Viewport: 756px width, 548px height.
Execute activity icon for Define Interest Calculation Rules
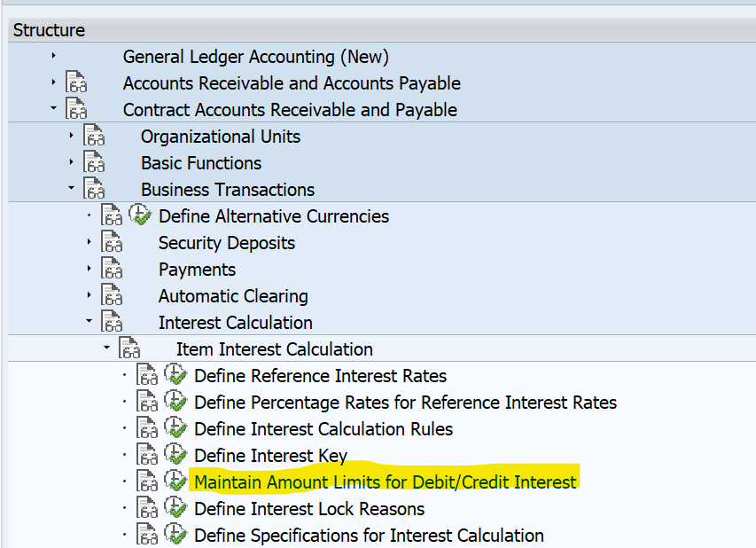click(175, 427)
